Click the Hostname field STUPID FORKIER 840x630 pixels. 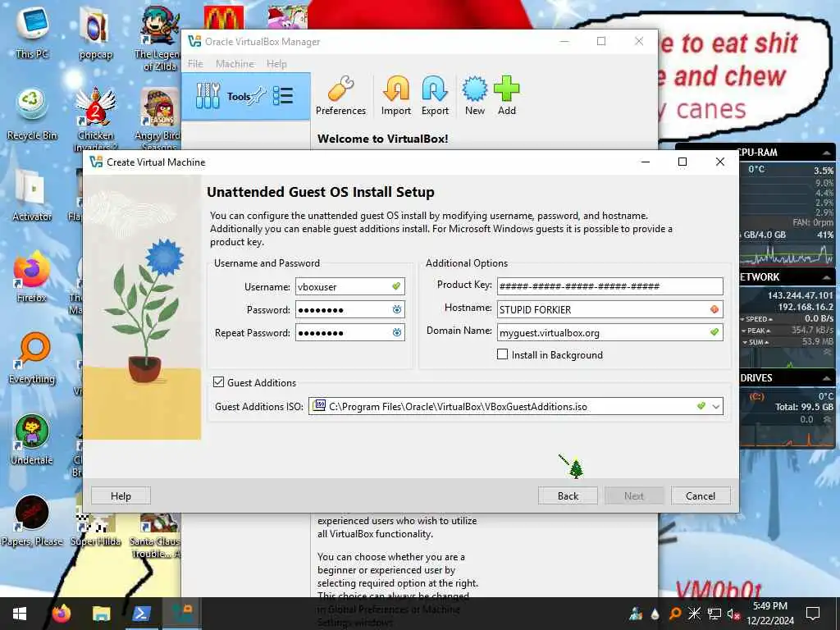pos(609,309)
